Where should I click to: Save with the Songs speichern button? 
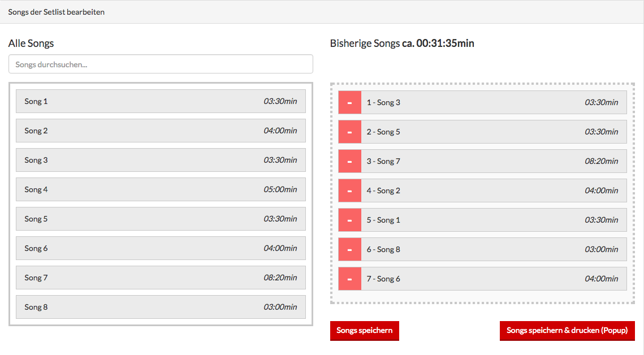pos(364,331)
